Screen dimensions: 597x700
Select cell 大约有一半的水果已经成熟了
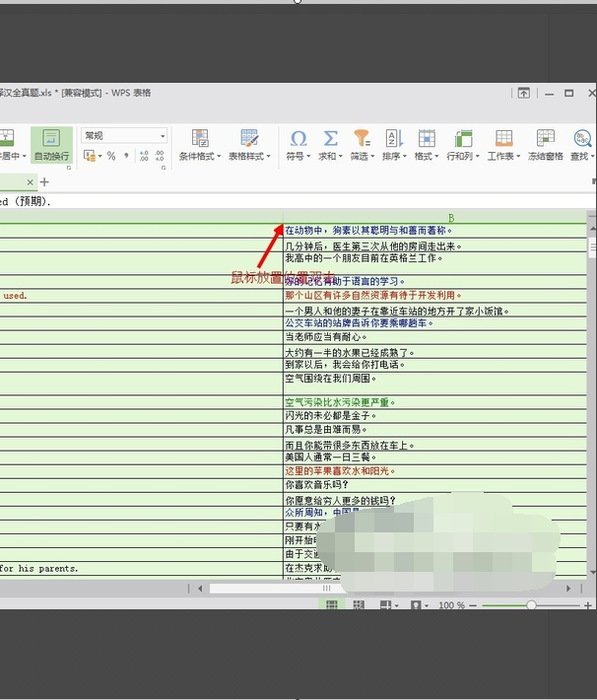435,351
